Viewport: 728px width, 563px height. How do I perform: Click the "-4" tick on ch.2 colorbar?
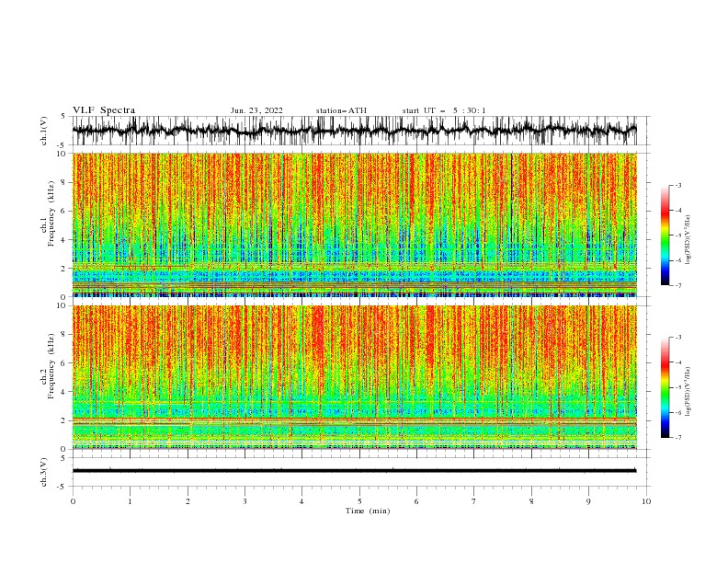pos(677,362)
